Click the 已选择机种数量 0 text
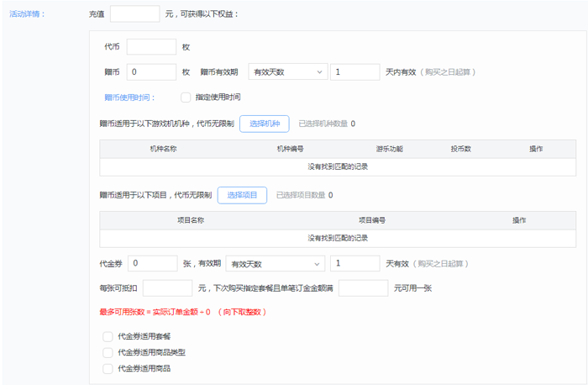Viewport: 588px width, 385px height. click(327, 124)
